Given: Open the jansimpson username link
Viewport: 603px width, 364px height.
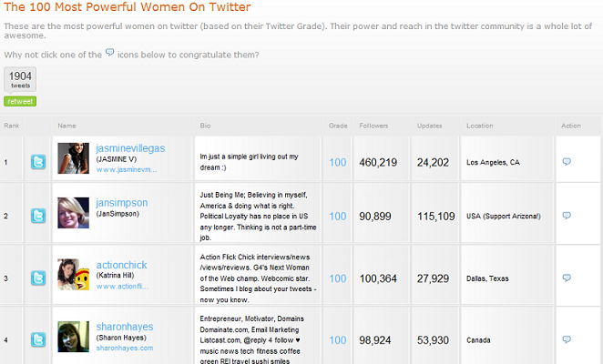Looking at the screenshot, I should pyautogui.click(x=121, y=203).
